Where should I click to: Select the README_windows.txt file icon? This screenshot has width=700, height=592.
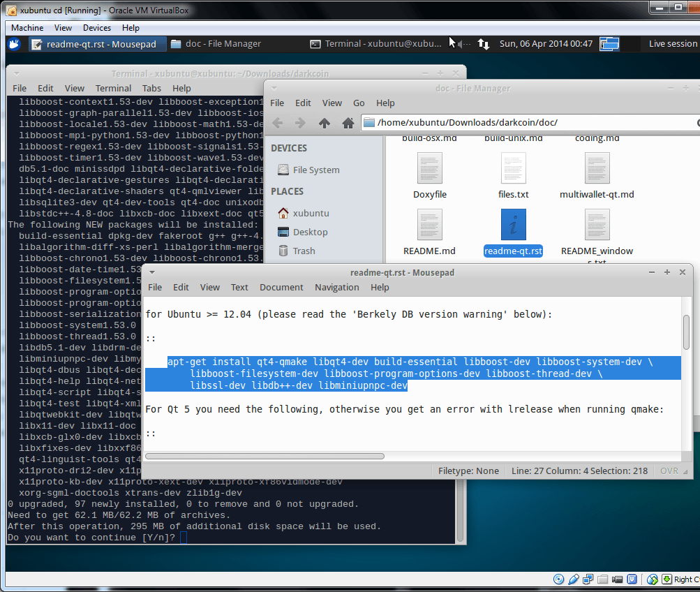(x=597, y=225)
